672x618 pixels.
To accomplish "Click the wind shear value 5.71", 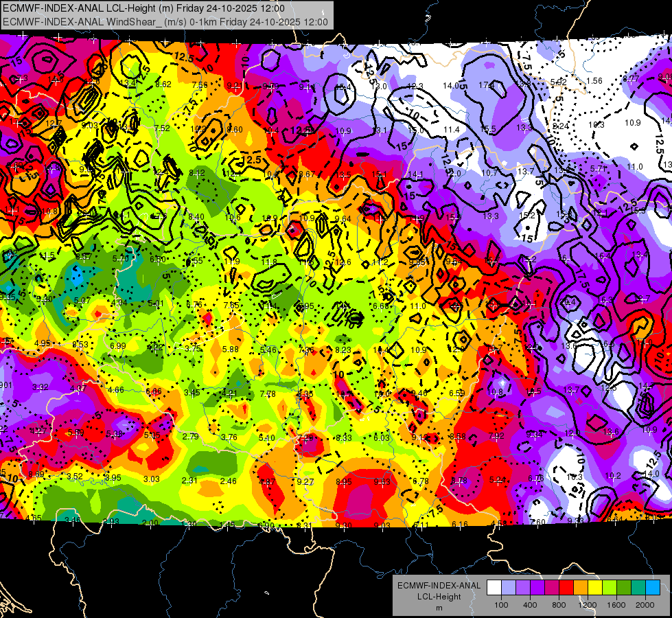I will tap(598, 168).
